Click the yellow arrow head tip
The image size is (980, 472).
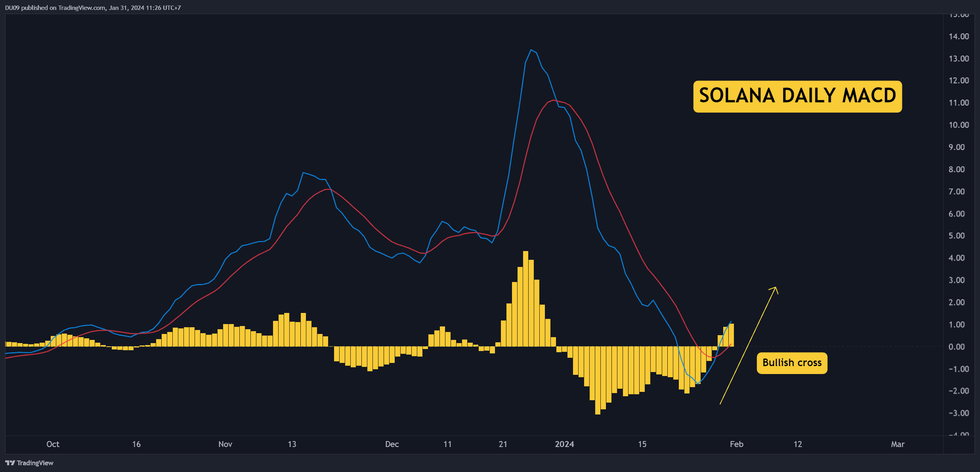pos(775,287)
